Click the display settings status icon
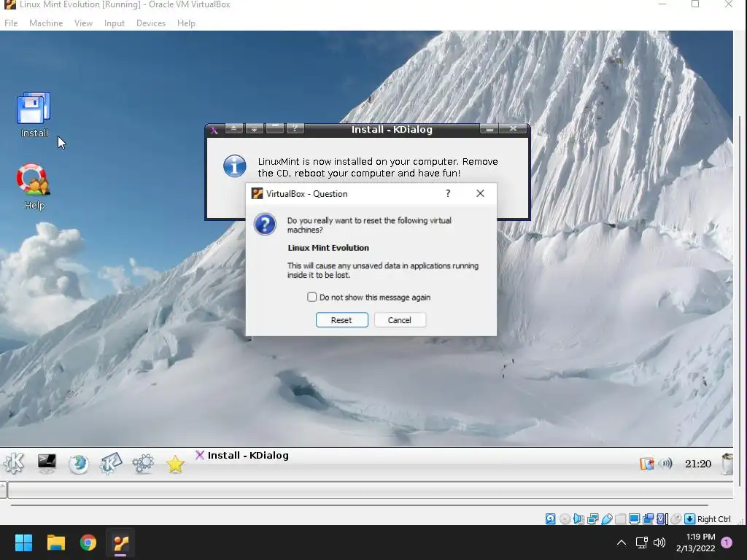The width and height of the screenshot is (747, 560). click(x=634, y=519)
